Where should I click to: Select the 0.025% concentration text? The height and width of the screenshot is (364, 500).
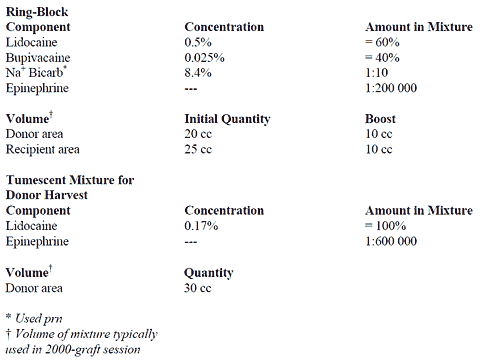204,58
